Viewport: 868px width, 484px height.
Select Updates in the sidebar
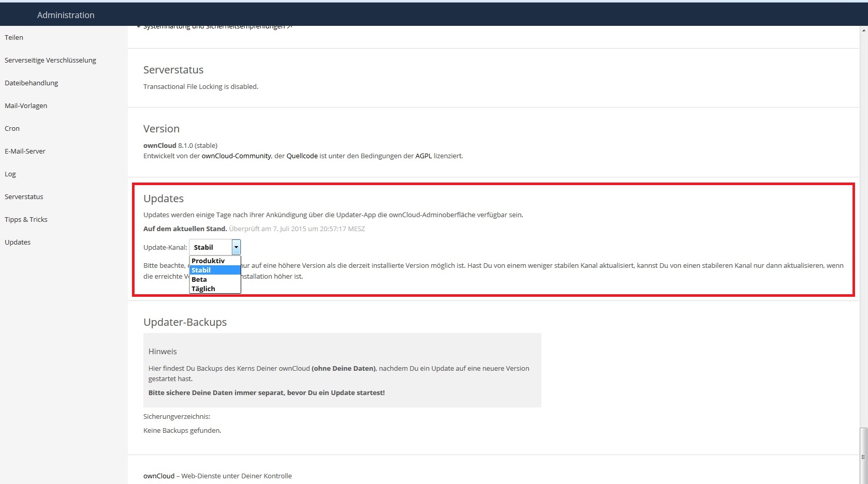tap(18, 242)
